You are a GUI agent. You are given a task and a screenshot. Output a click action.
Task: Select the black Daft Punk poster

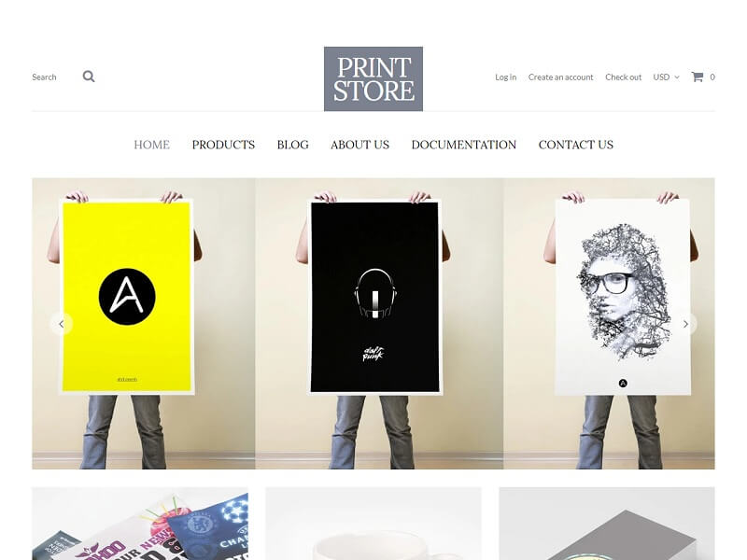tap(374, 297)
